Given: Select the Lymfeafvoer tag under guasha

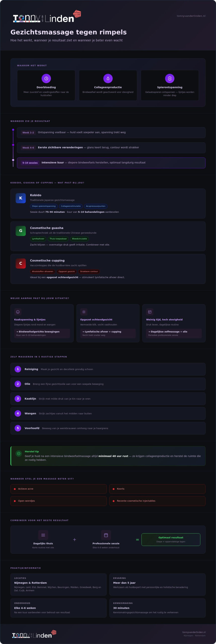Looking at the screenshot, I should (38, 239).
